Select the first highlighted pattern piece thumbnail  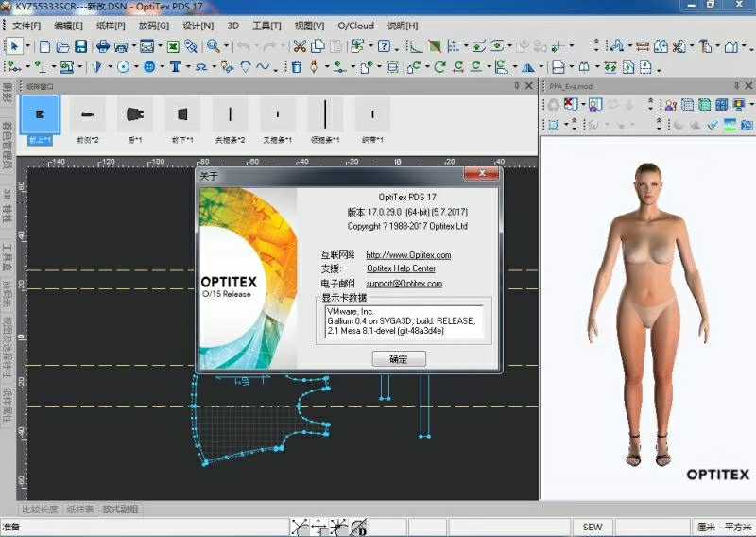[40, 114]
